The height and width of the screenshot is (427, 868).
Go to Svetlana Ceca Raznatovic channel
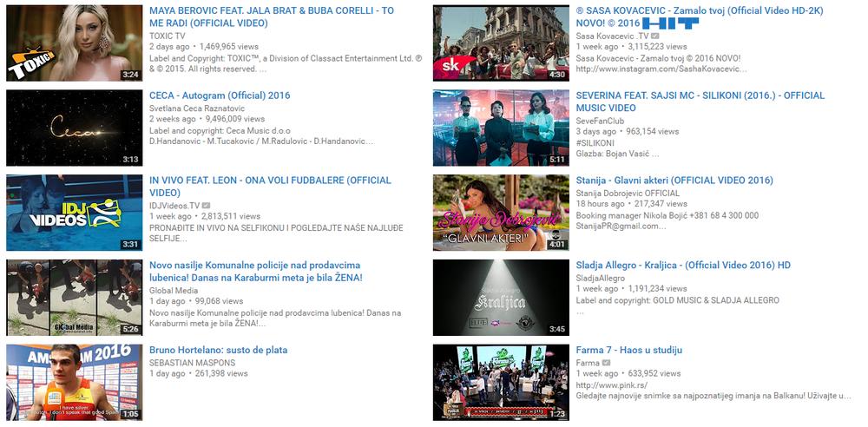[195, 108]
